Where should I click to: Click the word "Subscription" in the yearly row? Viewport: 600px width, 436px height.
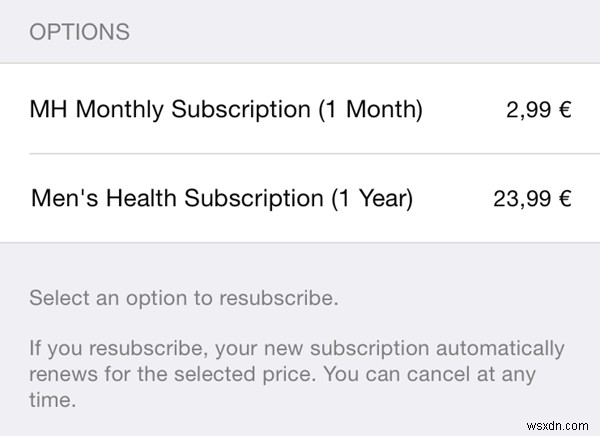[x=254, y=199]
